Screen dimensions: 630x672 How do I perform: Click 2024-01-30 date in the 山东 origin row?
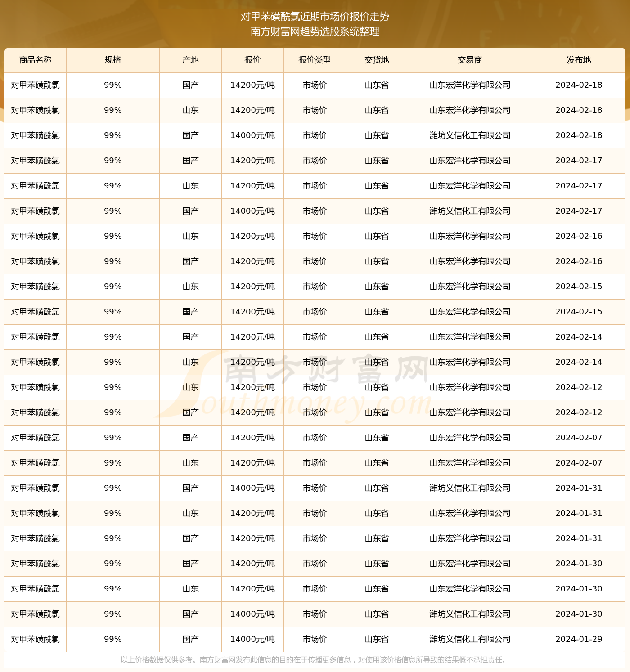tap(579, 589)
